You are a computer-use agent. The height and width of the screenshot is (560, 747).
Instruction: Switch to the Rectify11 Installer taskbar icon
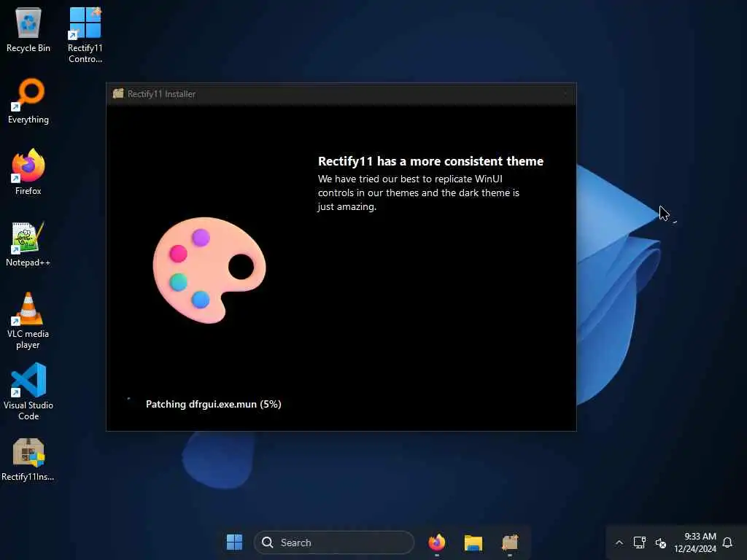point(510,542)
